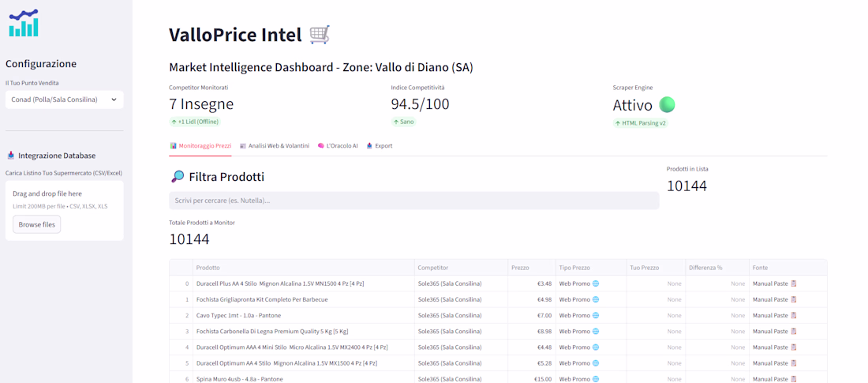Click price cell €7.00
This screenshot has width=868, height=383.
[x=531, y=315]
